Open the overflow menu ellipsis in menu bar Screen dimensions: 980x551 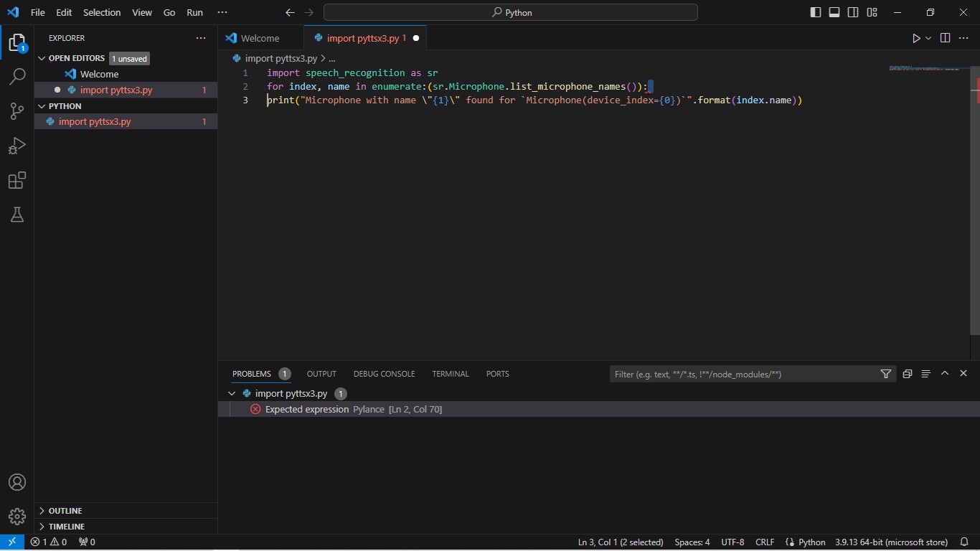222,12
